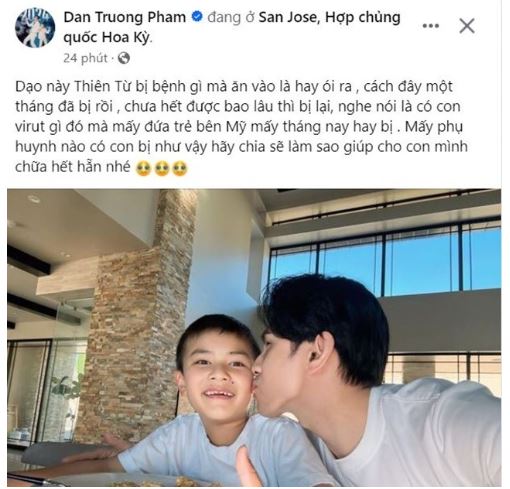Open the Dan Truong Pham profile name link

click(125, 17)
